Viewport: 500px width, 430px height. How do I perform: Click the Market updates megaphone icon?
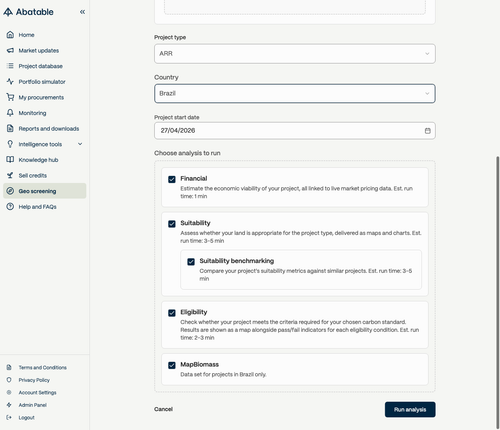(x=10, y=50)
